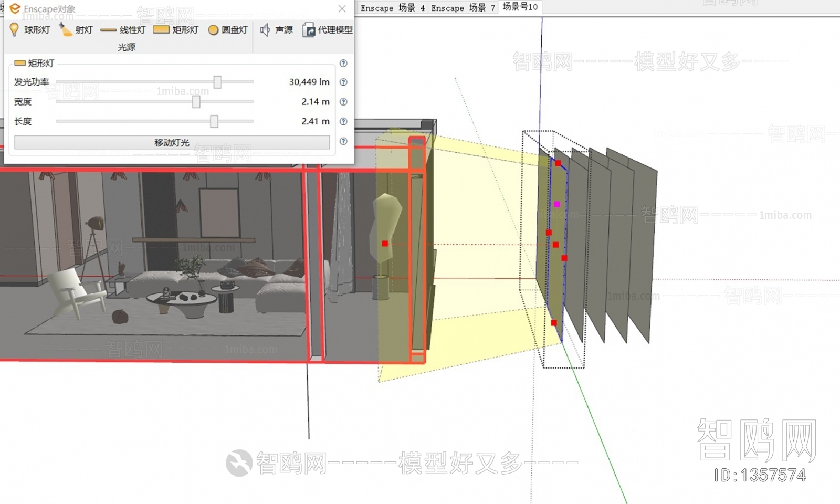Image resolution: width=840 pixels, height=504 pixels.
Task: Select the 矩形灯 rectangular light tool
Action: [x=161, y=30]
